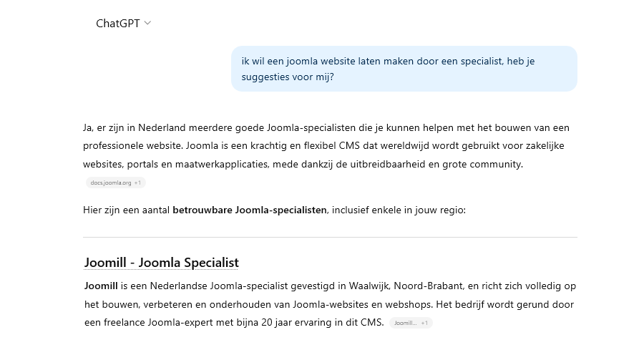Click the bold Joomill word starting the description
Image resolution: width=644 pixels, height=355 pixels.
pos(101,286)
